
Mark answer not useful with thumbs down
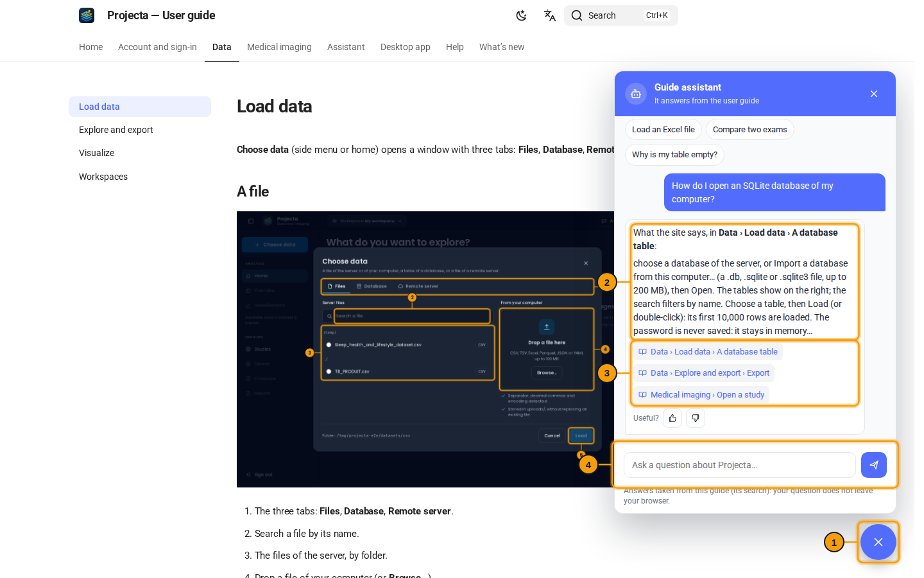coord(696,418)
